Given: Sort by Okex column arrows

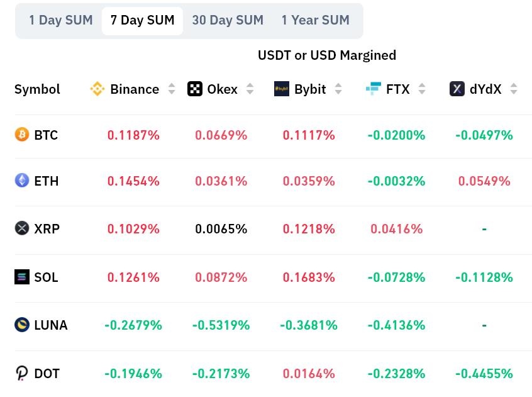Looking at the screenshot, I should click(x=250, y=89).
